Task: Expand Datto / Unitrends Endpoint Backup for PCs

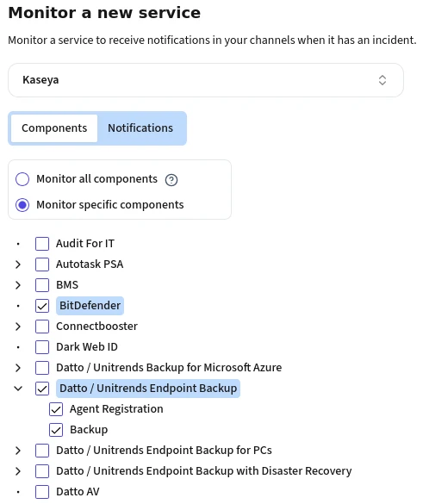Action: [18, 451]
